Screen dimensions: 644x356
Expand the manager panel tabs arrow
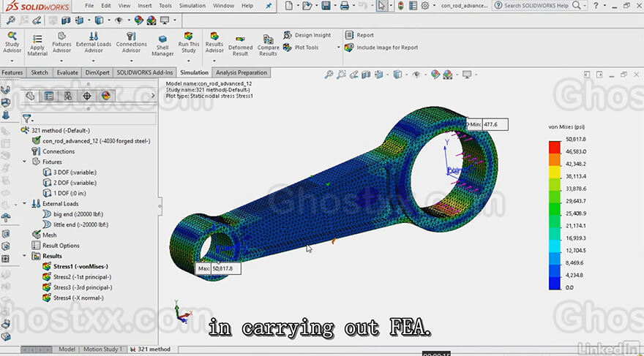click(x=153, y=96)
